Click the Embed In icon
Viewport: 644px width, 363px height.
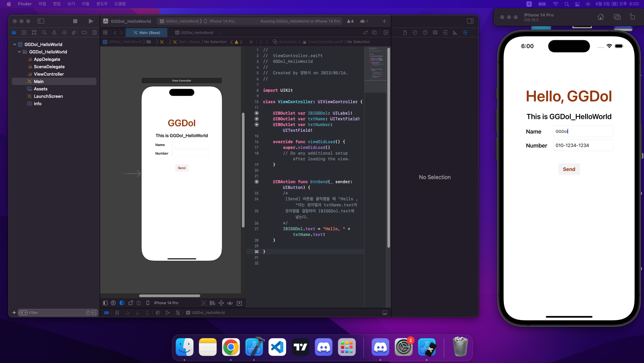click(239, 303)
